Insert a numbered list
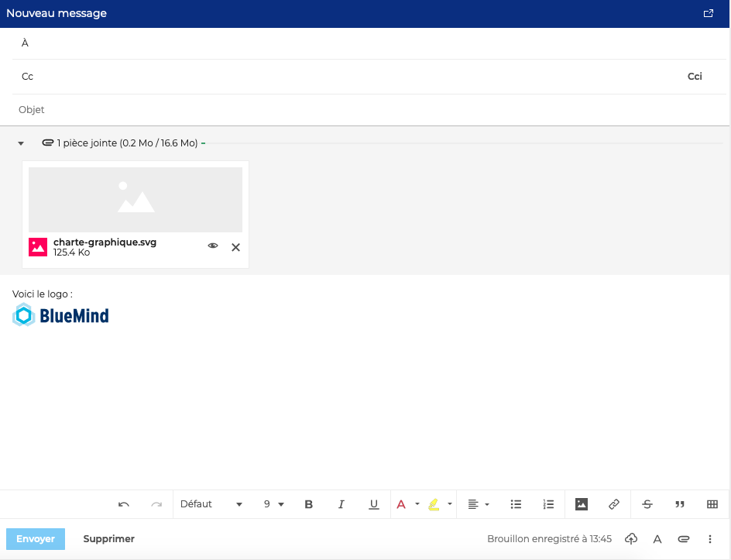Viewport: 731px width, 560px height. click(x=548, y=504)
